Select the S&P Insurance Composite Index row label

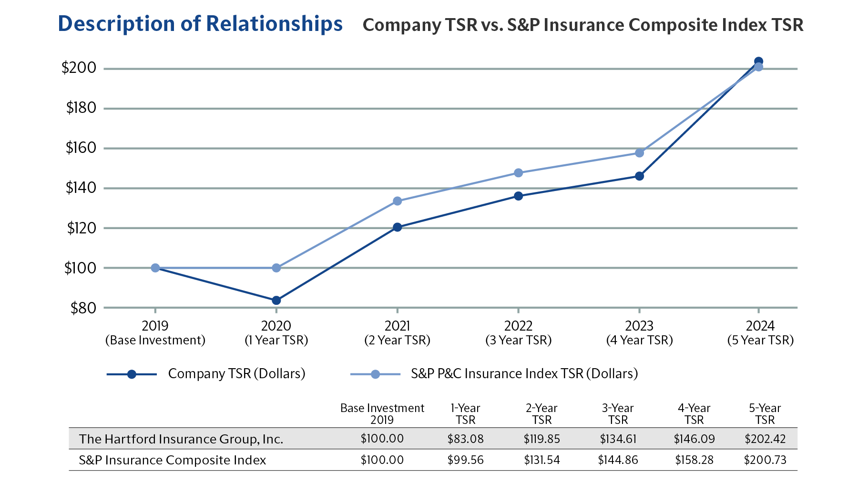(x=172, y=460)
